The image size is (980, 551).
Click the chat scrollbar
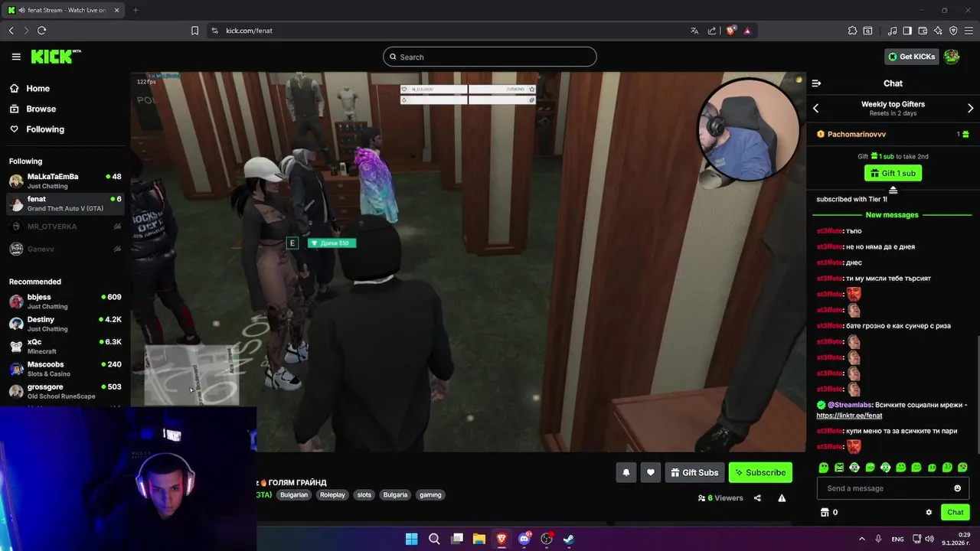978,394
